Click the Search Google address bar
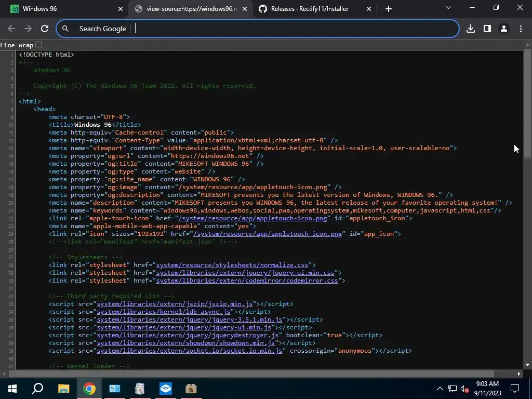Viewport: 532px width, 399px height. pyautogui.click(x=258, y=29)
